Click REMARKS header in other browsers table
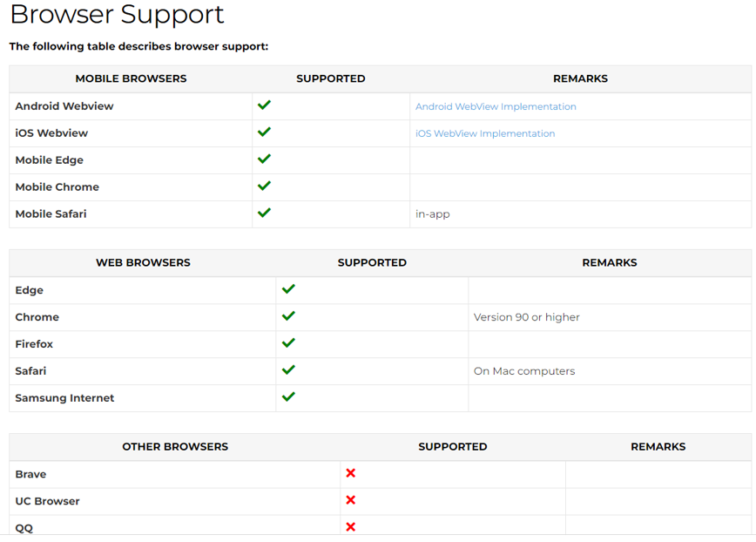This screenshot has height=542, width=756. click(x=658, y=447)
